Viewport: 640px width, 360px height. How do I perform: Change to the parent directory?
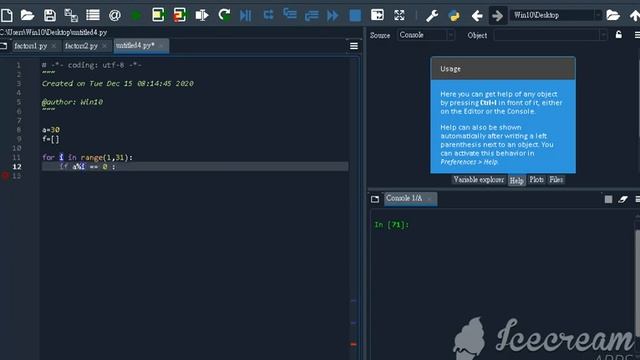click(x=635, y=16)
